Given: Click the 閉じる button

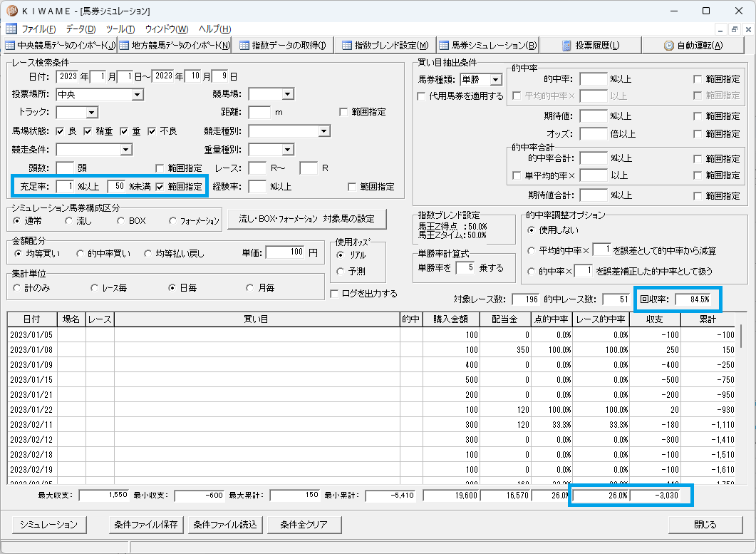Looking at the screenshot, I should click(706, 525).
